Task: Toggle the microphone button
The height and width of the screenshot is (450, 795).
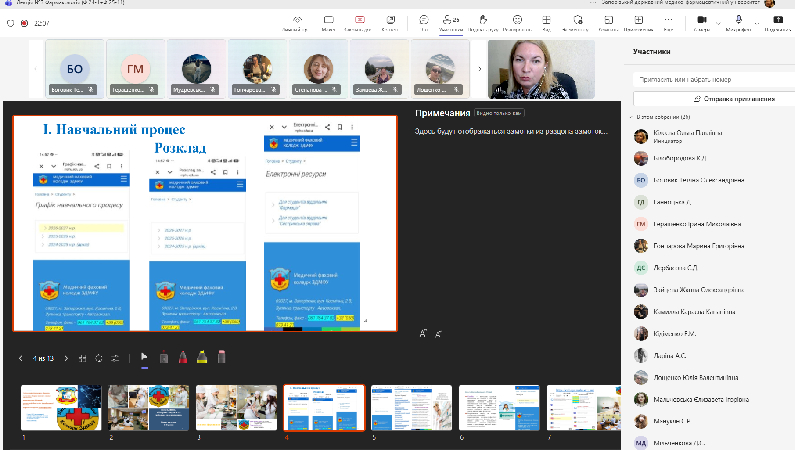Action: [x=739, y=20]
